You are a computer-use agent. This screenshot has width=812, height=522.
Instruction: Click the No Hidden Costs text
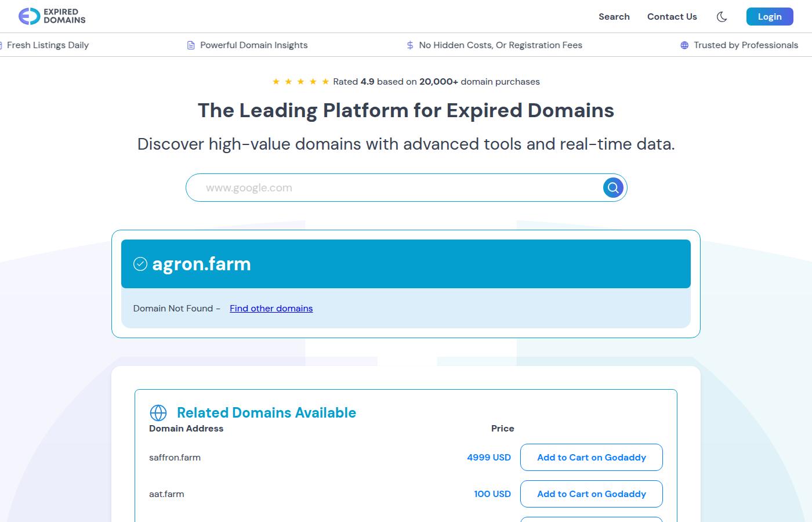pos(501,45)
